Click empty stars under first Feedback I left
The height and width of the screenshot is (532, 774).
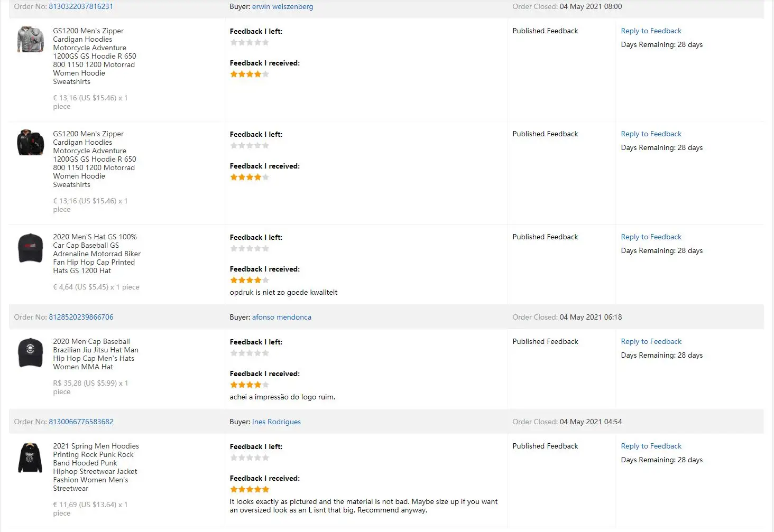pyautogui.click(x=250, y=42)
